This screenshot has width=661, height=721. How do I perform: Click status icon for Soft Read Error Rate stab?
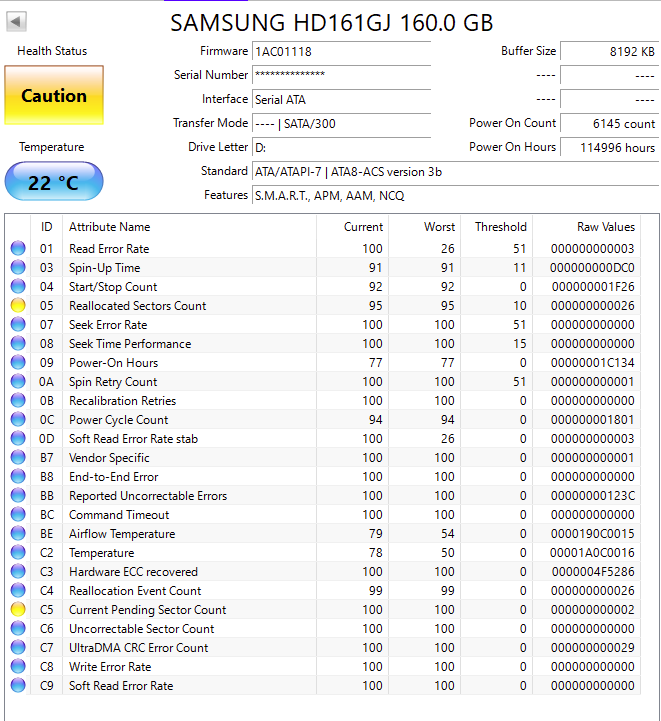pos(18,438)
